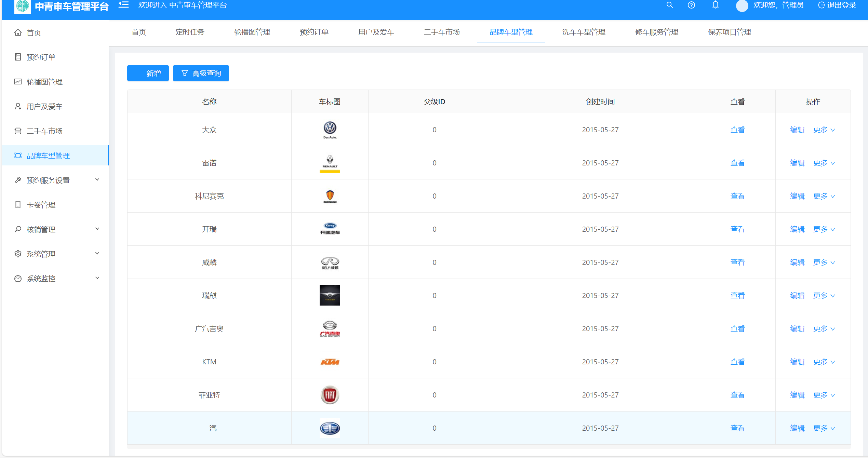
Task: Open the 更多 dropdown for 大众
Action: (x=824, y=130)
